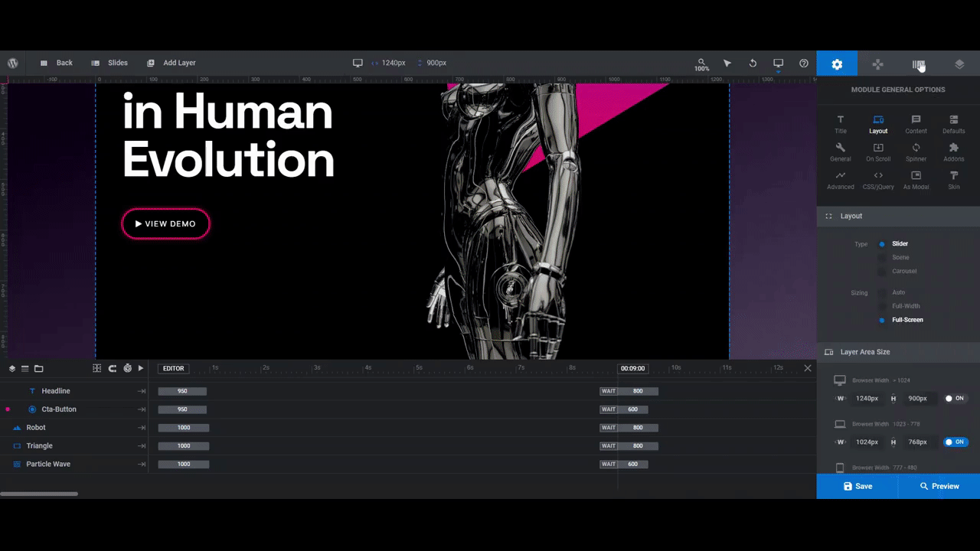
Task: Open the Slides menu
Action: click(109, 63)
